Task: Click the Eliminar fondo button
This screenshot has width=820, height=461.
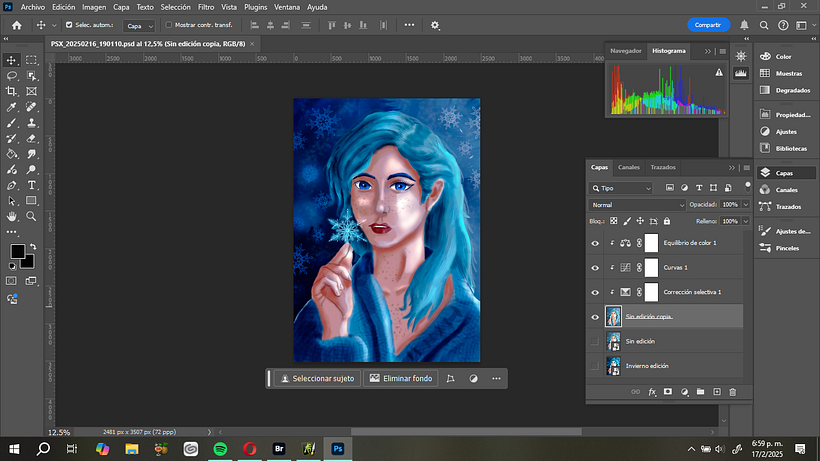Action: (401, 379)
